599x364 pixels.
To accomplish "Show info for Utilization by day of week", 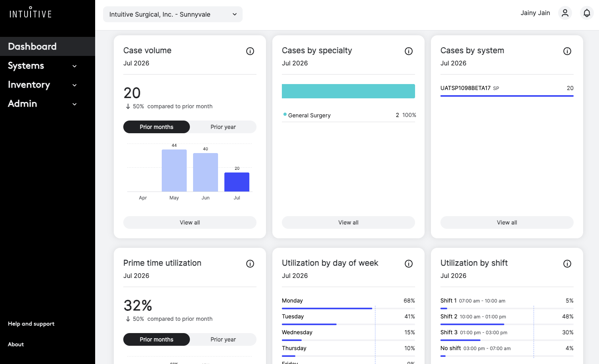I will [x=409, y=264].
